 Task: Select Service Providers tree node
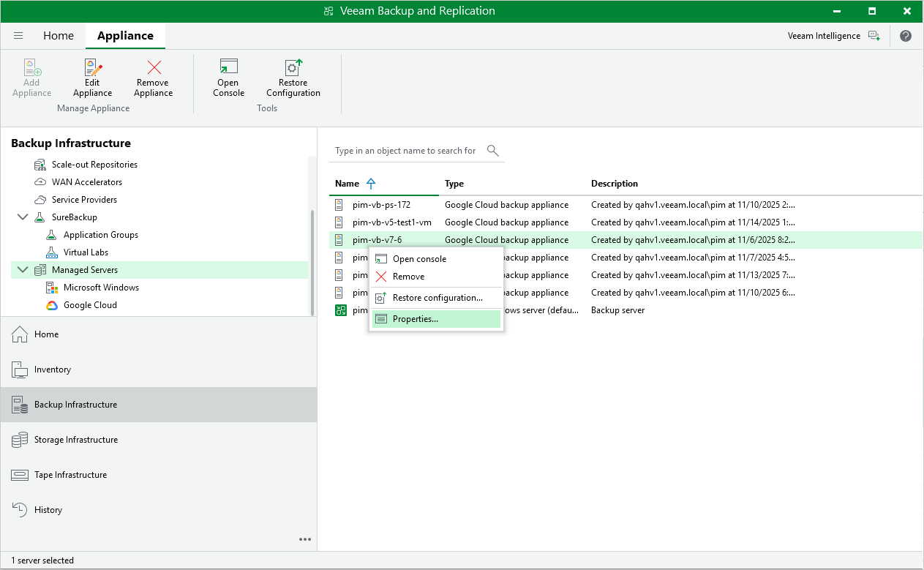pos(84,200)
